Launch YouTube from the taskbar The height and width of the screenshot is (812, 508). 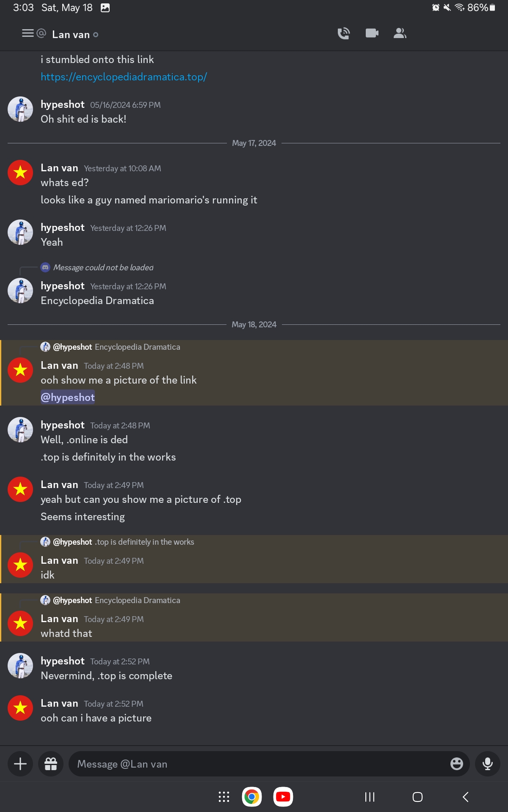pyautogui.click(x=283, y=797)
